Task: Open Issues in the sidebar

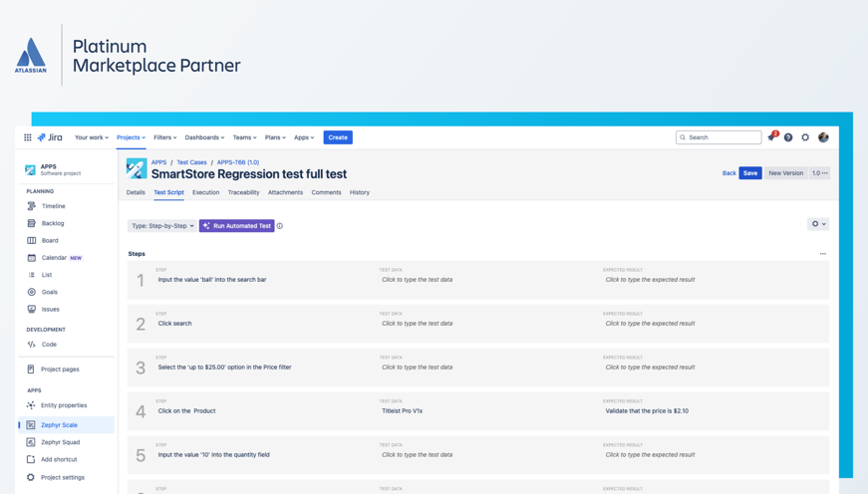Action: 50,309
